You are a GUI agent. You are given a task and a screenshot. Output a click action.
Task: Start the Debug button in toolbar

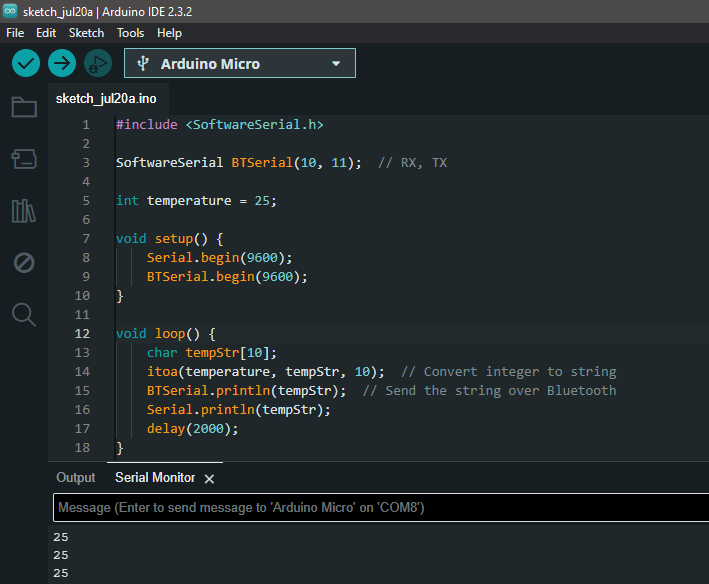coord(98,63)
